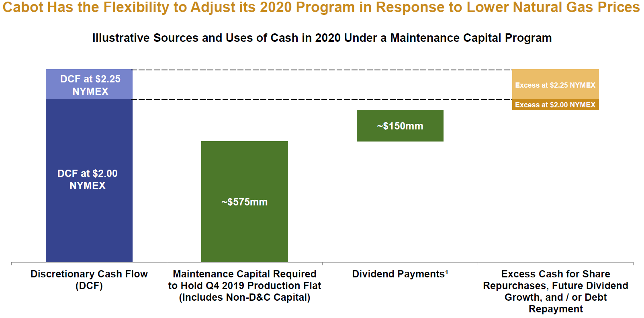Select the subtitle 'Illustrative Sources and Uses of Cash'
Viewport: 644px width, 318px height.
point(322,38)
